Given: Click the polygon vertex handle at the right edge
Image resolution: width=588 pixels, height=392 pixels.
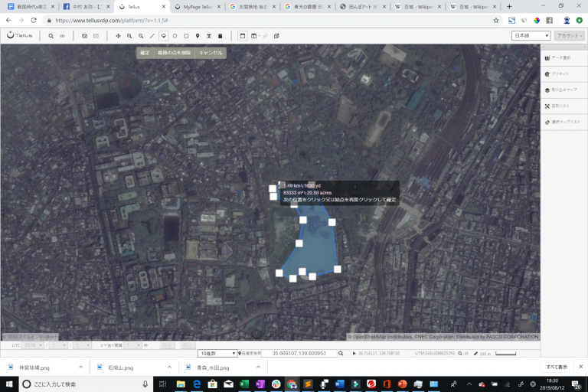Looking at the screenshot, I should click(337, 269).
